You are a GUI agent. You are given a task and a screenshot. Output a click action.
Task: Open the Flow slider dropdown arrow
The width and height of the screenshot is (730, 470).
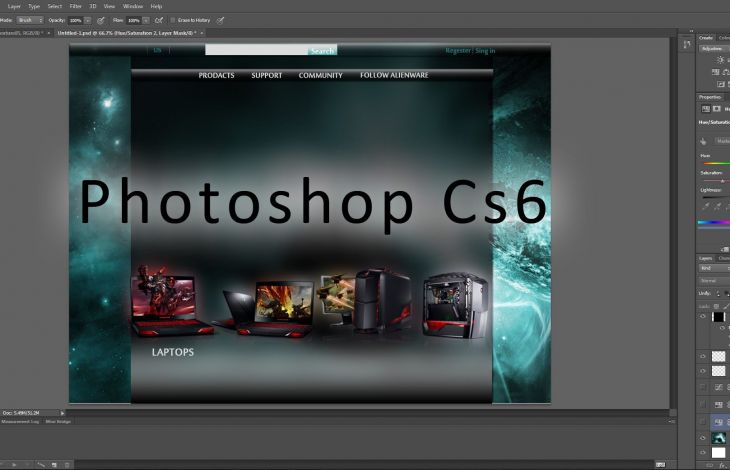coord(146,20)
